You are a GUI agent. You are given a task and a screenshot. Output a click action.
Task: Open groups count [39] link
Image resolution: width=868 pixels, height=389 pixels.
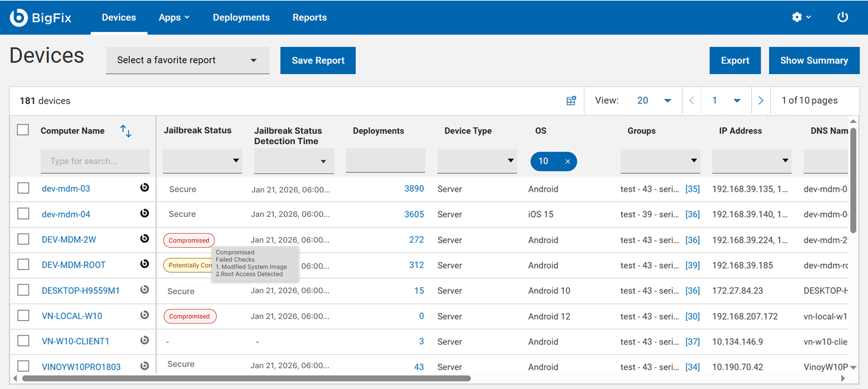click(x=693, y=265)
